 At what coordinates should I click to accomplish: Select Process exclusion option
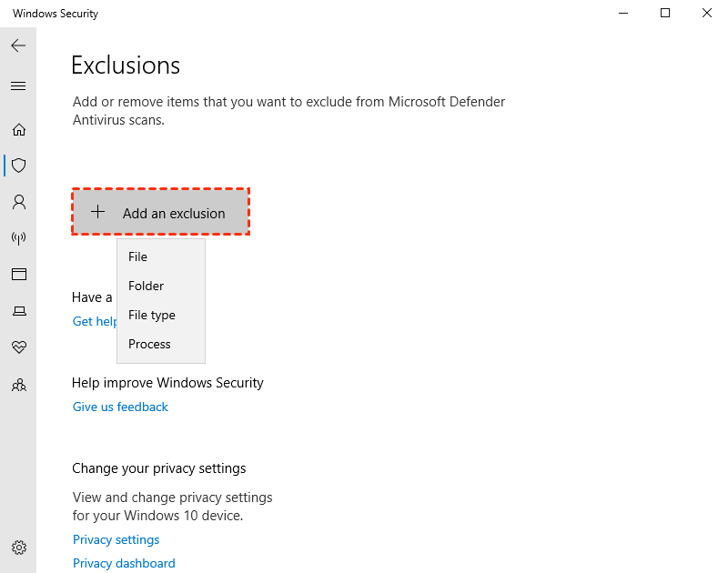[150, 345]
